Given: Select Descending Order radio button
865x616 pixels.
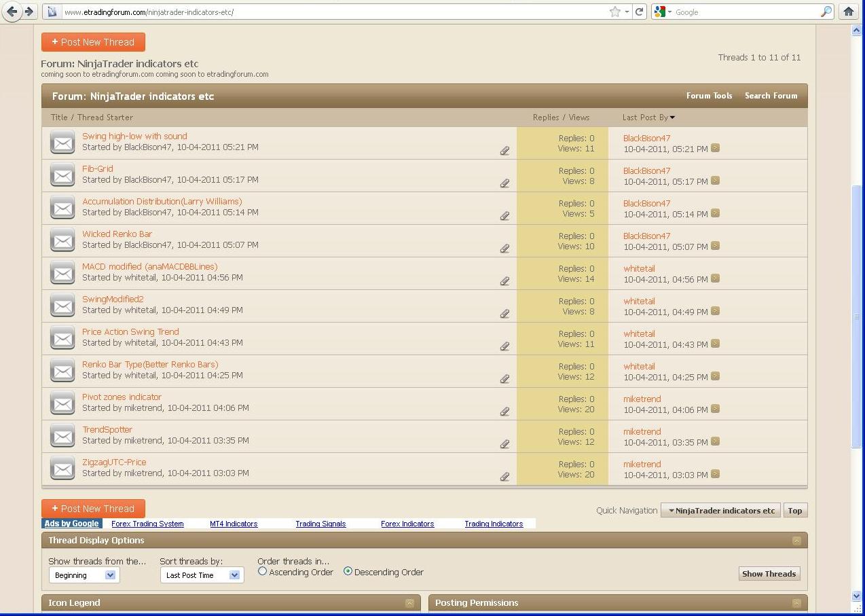Looking at the screenshot, I should click(348, 572).
